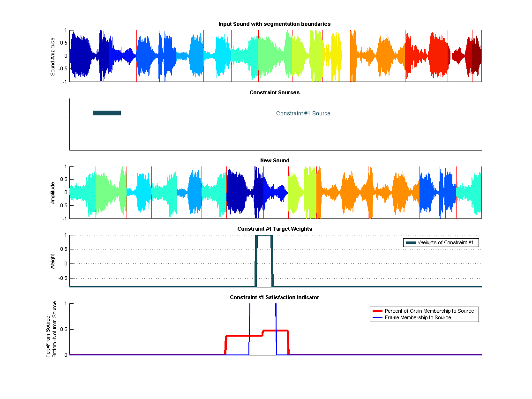Click the blue line sample in satisfaction legend
532x399 pixels.
click(377, 317)
